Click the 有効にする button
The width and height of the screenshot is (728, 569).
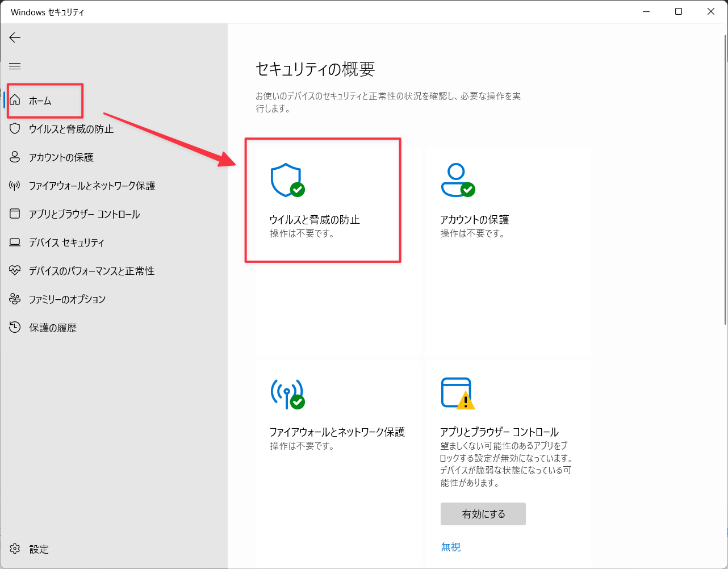pos(483,514)
